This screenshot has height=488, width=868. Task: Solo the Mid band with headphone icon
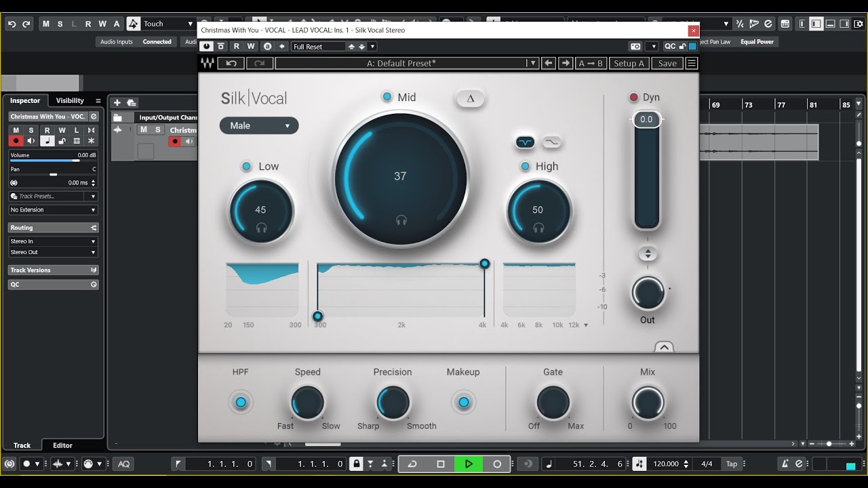point(401,220)
